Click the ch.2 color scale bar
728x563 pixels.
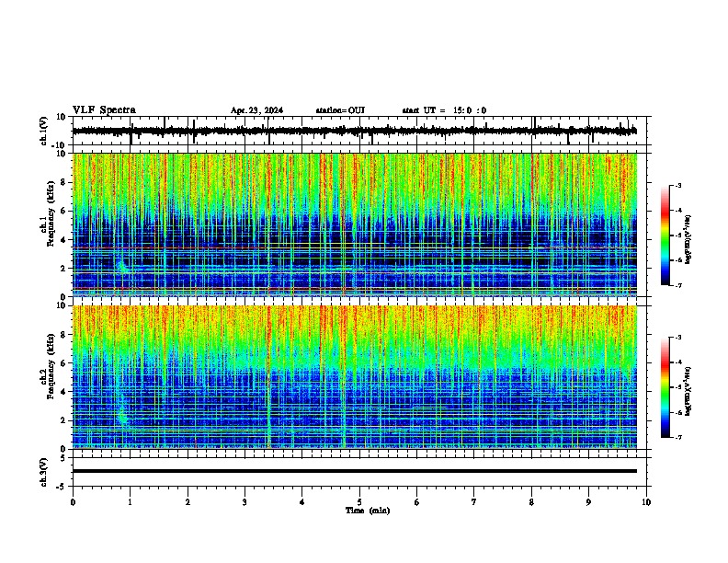(665, 387)
